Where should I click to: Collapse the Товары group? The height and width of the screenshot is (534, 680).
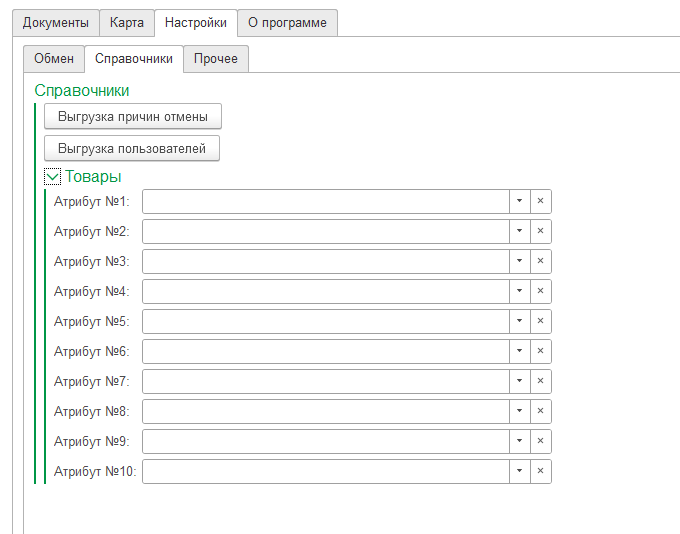coord(52,177)
